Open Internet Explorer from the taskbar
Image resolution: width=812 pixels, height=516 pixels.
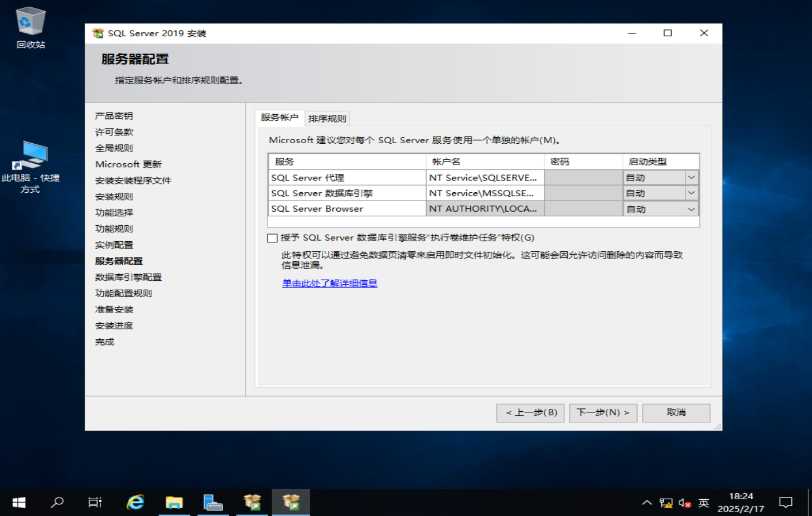click(134, 502)
